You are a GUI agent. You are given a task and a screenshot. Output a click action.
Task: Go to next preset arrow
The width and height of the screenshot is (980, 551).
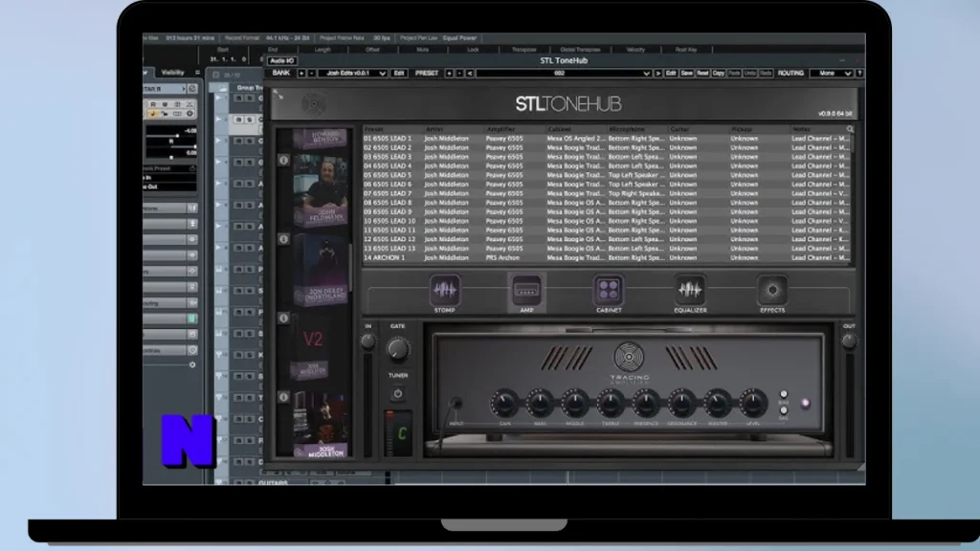(657, 73)
